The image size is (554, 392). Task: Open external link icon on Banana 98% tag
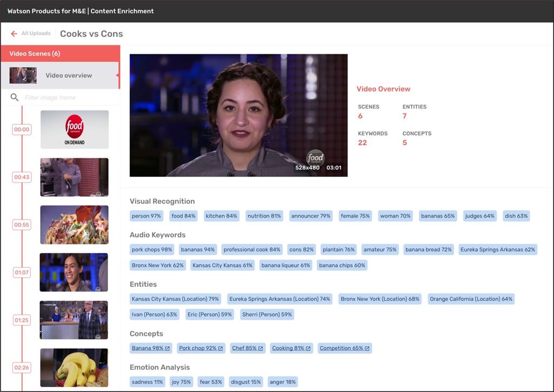(168, 349)
